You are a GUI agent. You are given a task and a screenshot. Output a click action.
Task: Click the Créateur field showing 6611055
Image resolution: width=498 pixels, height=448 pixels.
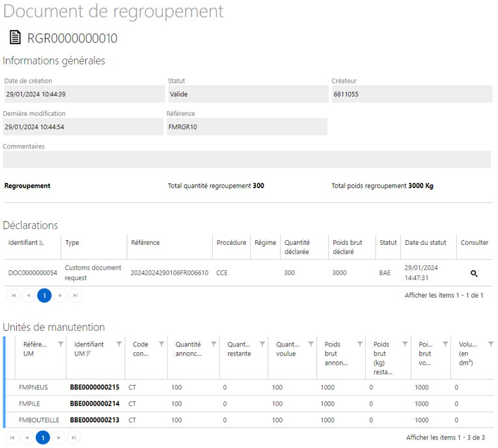coord(412,94)
